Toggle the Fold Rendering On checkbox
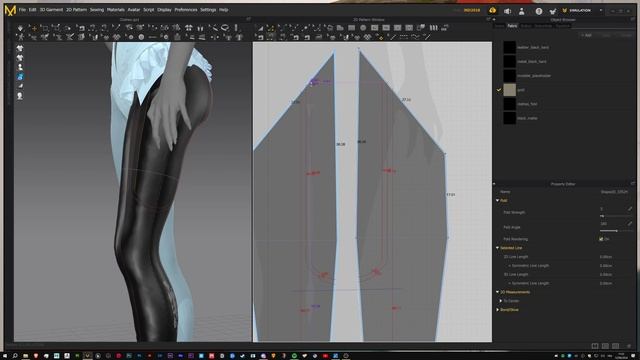The height and width of the screenshot is (360, 640). (601, 239)
